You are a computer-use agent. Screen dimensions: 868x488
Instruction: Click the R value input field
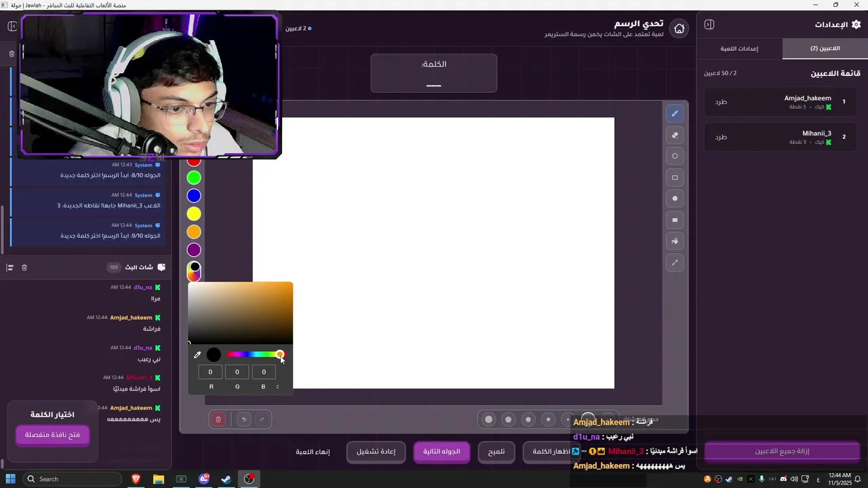point(210,372)
